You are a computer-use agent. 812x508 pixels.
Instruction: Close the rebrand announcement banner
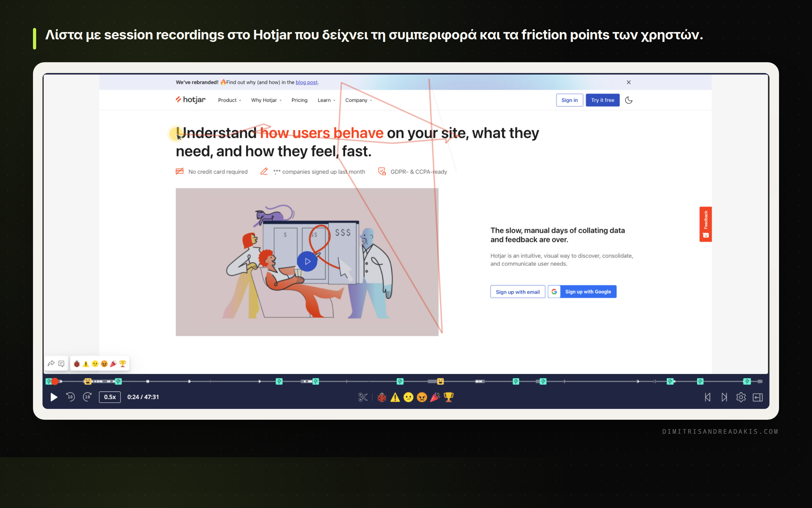[629, 82]
